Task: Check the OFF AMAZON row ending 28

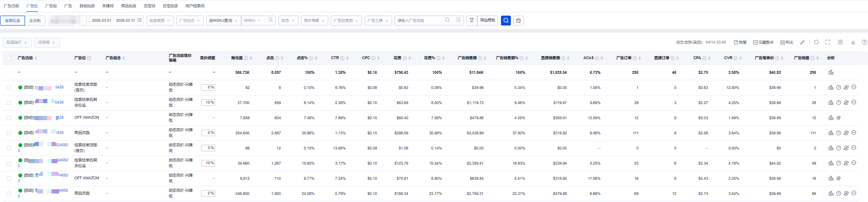Action: click(x=9, y=118)
